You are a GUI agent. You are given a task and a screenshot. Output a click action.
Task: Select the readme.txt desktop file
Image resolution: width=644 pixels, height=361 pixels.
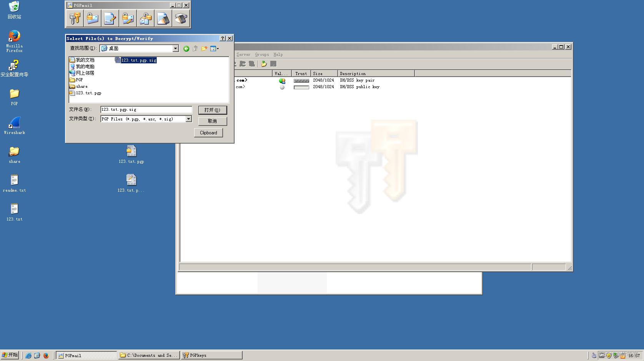click(x=14, y=184)
